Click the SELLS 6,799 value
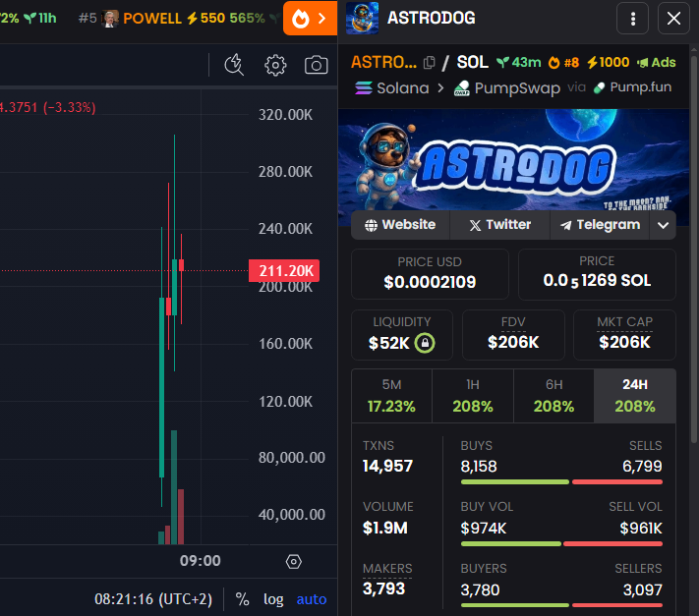The height and width of the screenshot is (616, 699). (x=642, y=467)
